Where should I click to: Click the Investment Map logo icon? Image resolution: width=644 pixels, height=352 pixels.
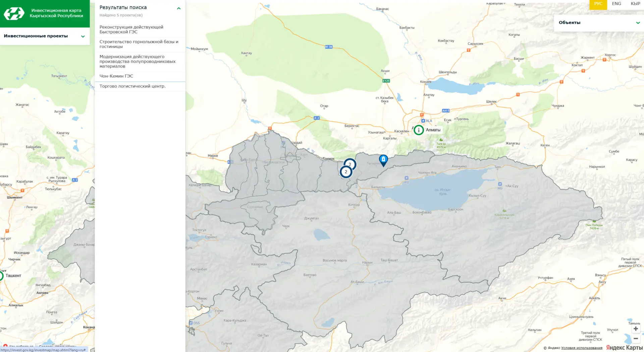click(14, 13)
